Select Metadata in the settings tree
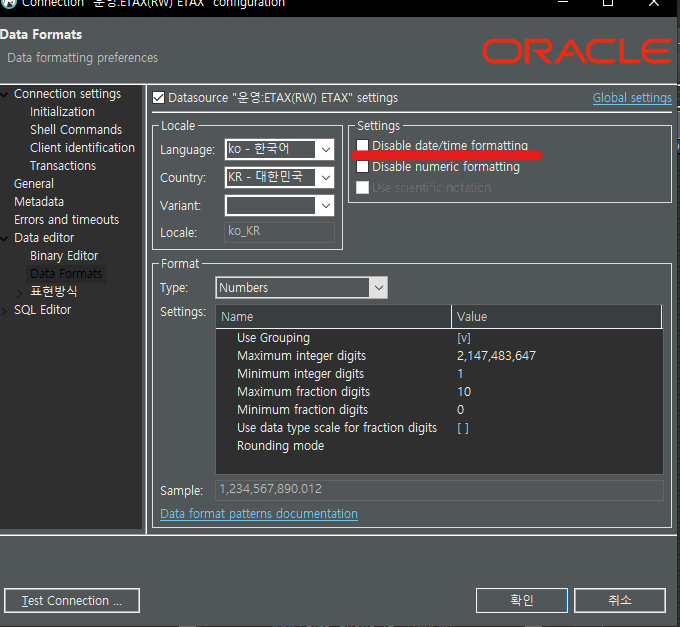 (39, 202)
